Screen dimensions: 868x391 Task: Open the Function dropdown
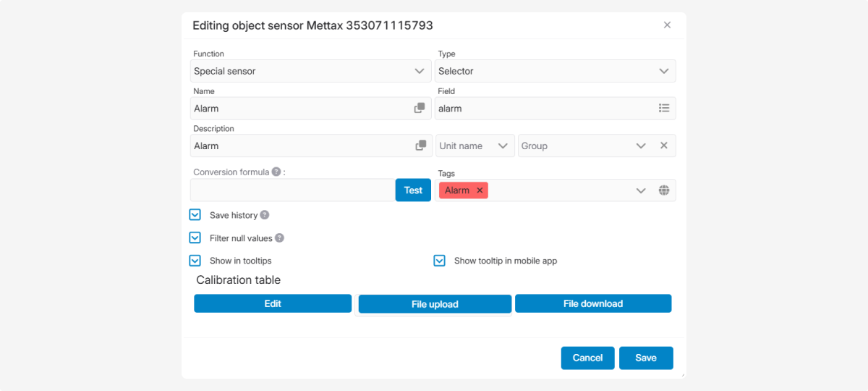pos(311,71)
